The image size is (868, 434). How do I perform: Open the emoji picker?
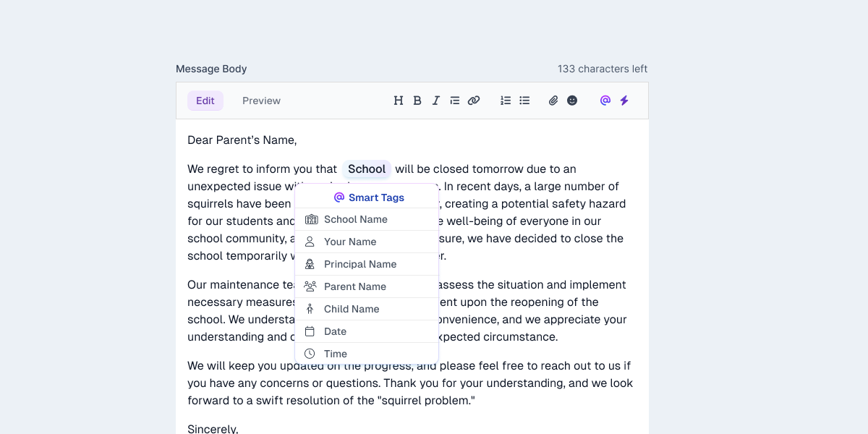pos(572,101)
